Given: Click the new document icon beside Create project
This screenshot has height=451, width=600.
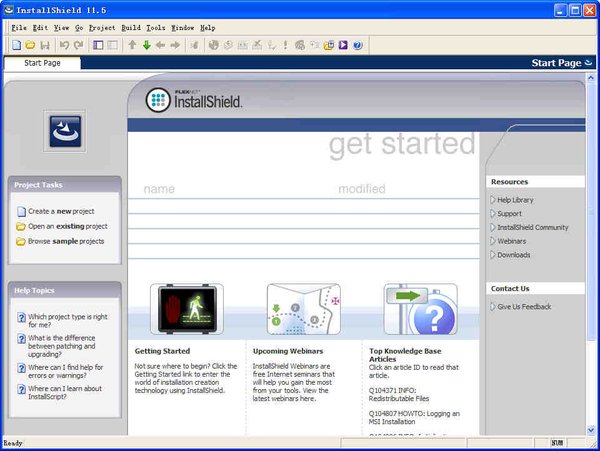Looking at the screenshot, I should (x=21, y=212).
